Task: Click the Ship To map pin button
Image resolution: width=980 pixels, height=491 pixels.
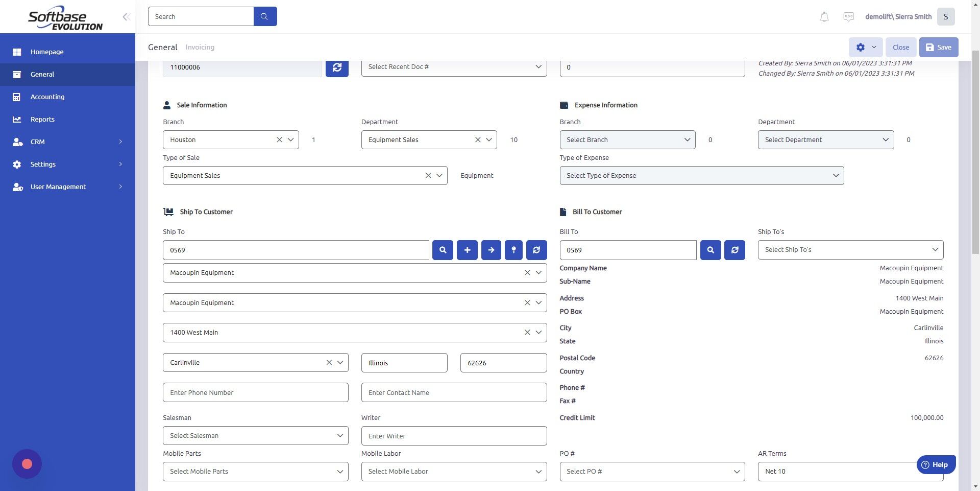Action: coord(513,250)
